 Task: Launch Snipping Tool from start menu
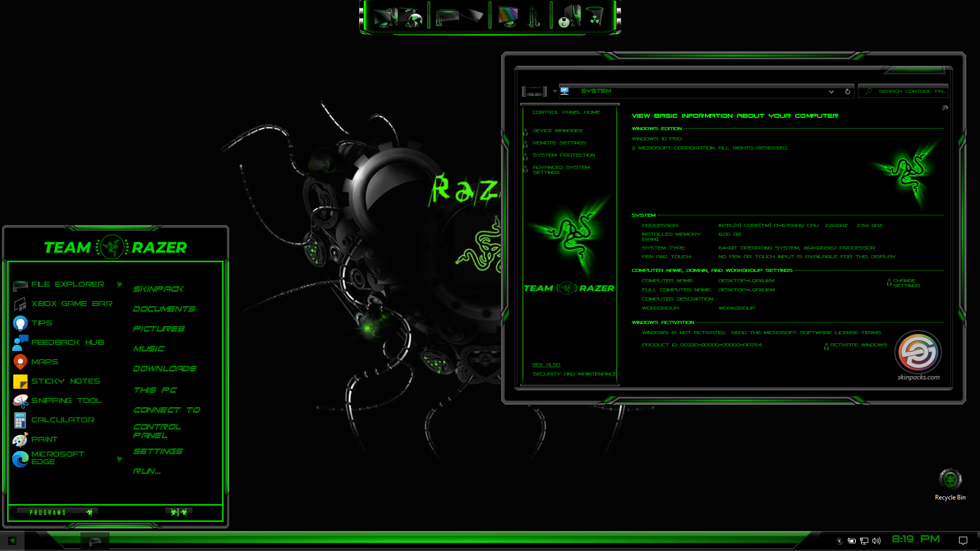click(66, 400)
